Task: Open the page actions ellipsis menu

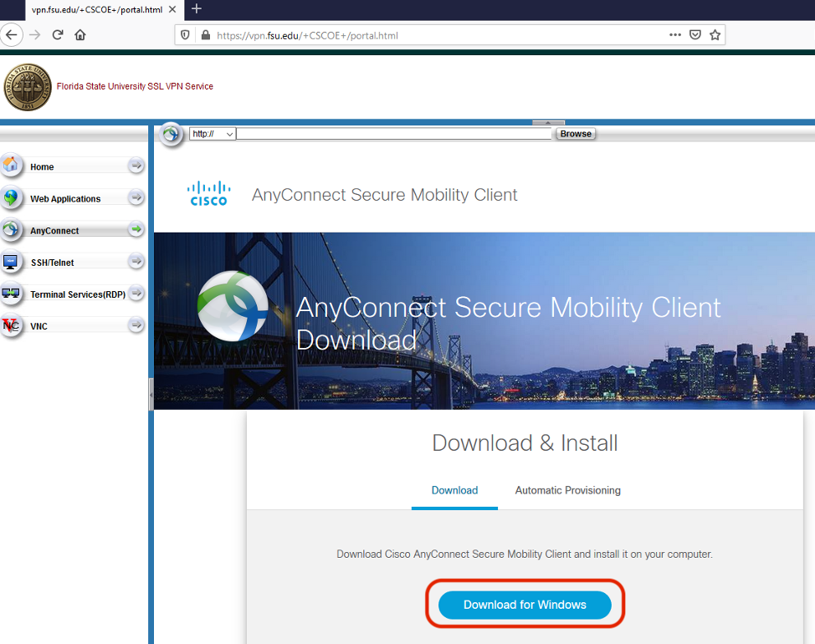Action: click(x=675, y=35)
